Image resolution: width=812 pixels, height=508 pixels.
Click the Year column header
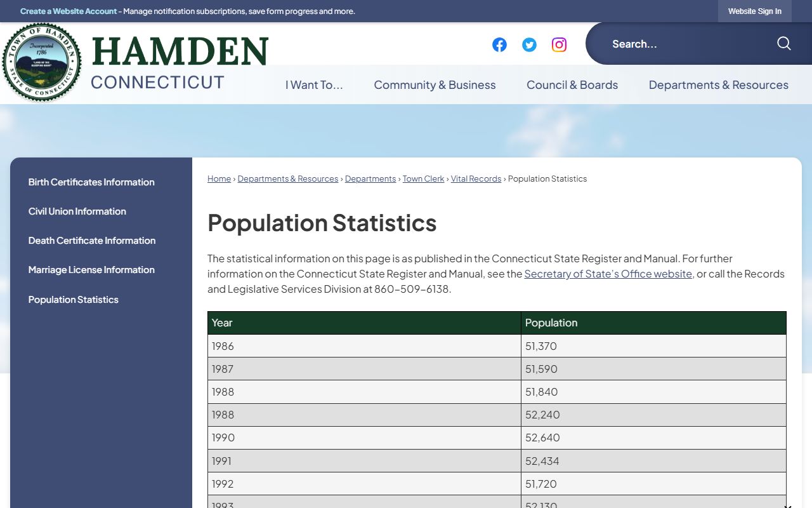coord(364,323)
